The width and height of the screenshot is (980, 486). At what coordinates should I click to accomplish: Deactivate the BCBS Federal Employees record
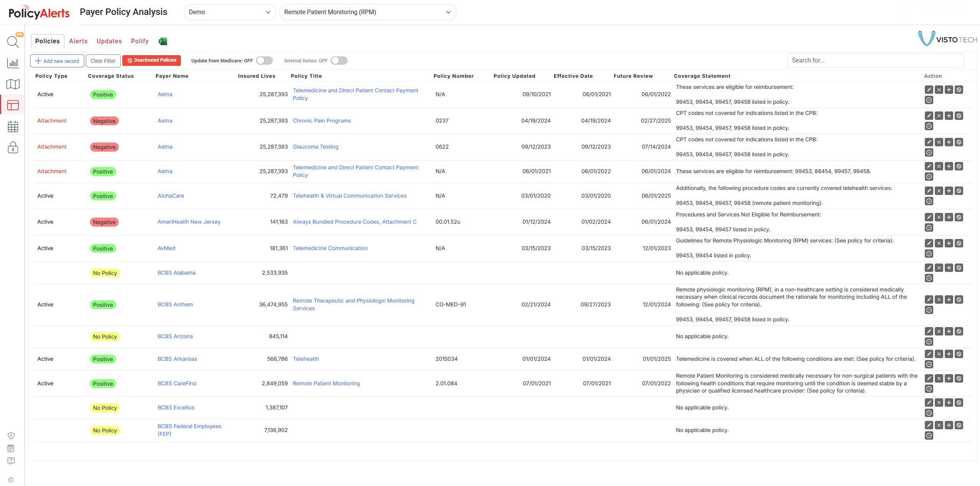coord(959,425)
